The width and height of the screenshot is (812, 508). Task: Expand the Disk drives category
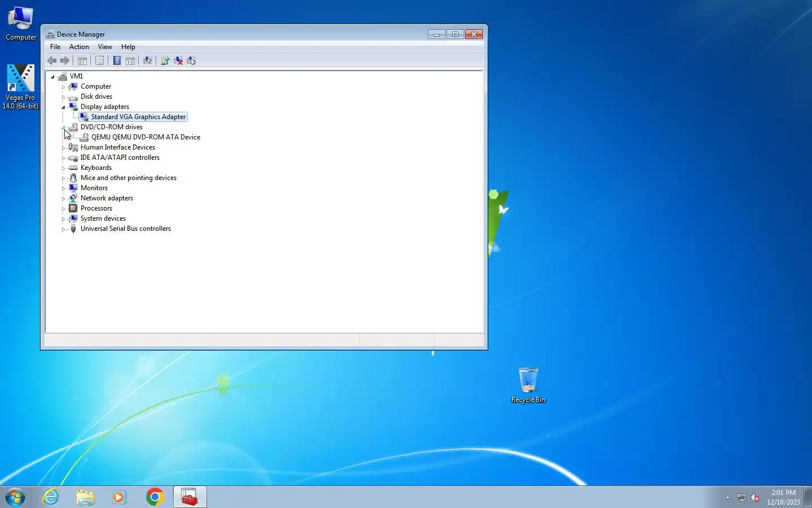63,97
